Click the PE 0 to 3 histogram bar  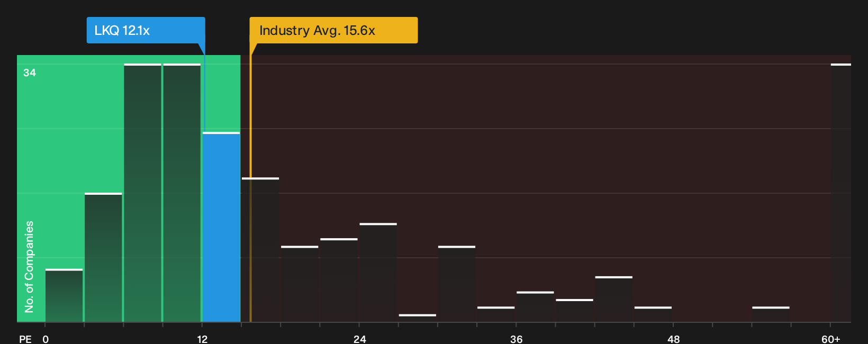click(x=64, y=296)
